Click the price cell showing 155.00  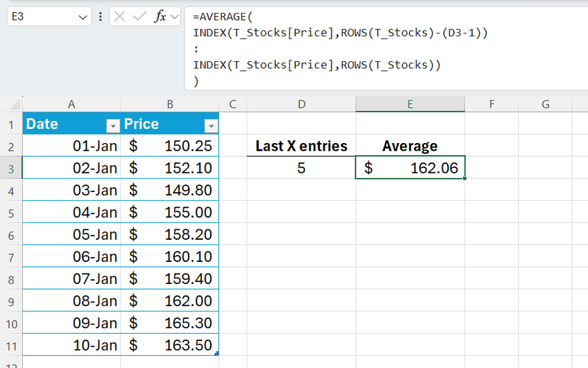click(170, 212)
